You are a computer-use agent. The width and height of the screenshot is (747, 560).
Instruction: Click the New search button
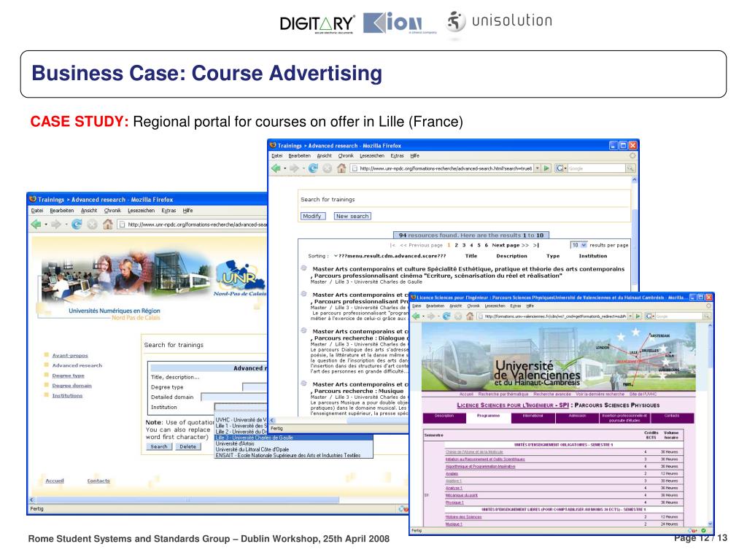coord(352,216)
